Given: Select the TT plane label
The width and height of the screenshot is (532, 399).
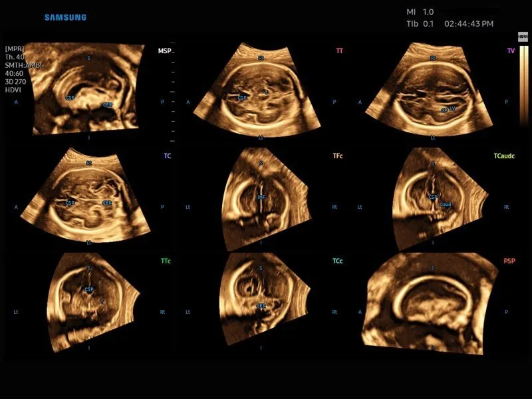Looking at the screenshot, I should click(x=340, y=51).
